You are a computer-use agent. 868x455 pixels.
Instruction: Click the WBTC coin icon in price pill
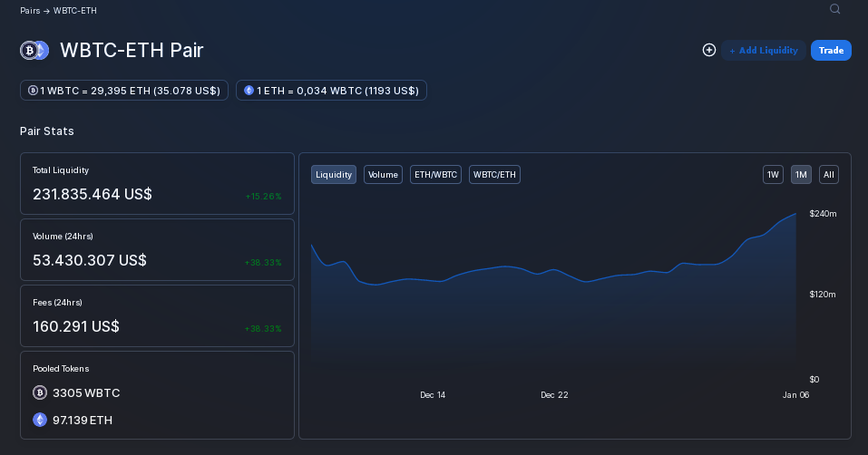click(33, 90)
